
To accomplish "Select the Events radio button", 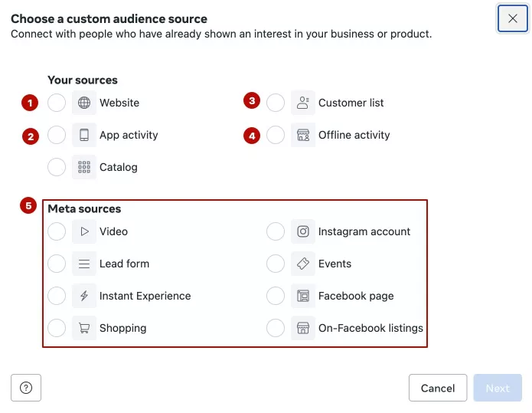I will point(276,264).
